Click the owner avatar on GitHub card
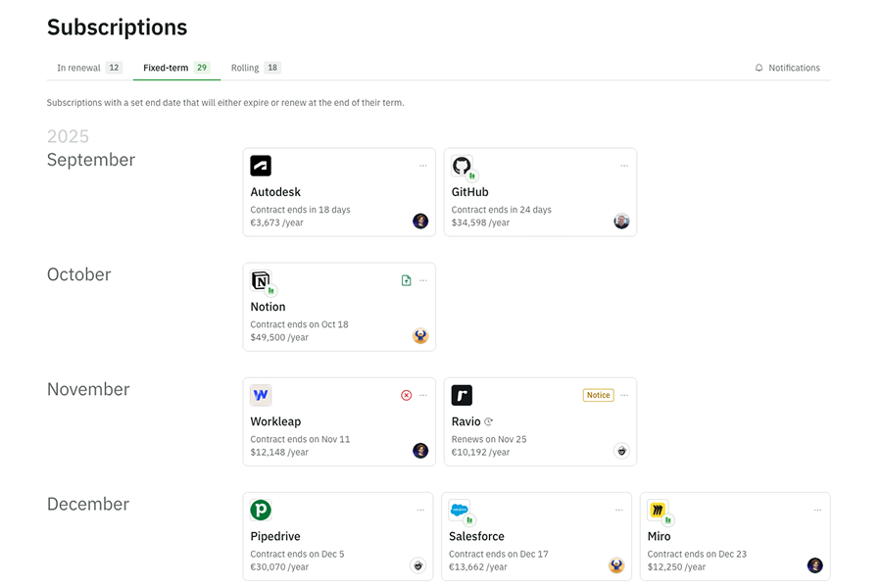Image resolution: width=882 pixels, height=588 pixels. coord(621,221)
